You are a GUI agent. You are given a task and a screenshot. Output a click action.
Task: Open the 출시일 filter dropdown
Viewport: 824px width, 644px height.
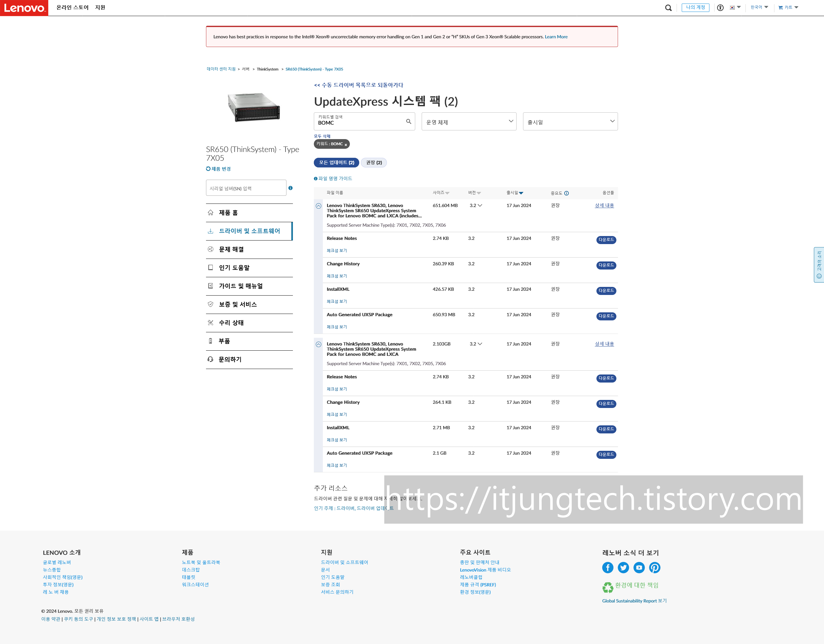pyautogui.click(x=570, y=121)
